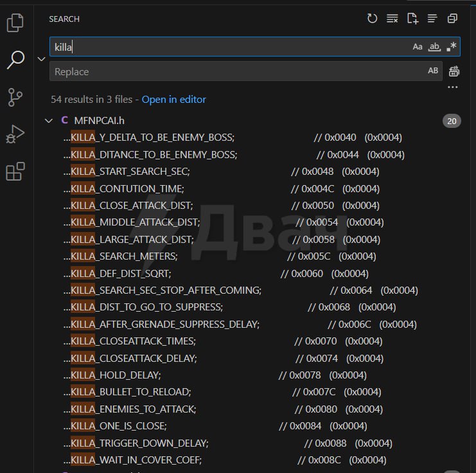
Task: Click Replace All button
Action: pyautogui.click(x=454, y=71)
